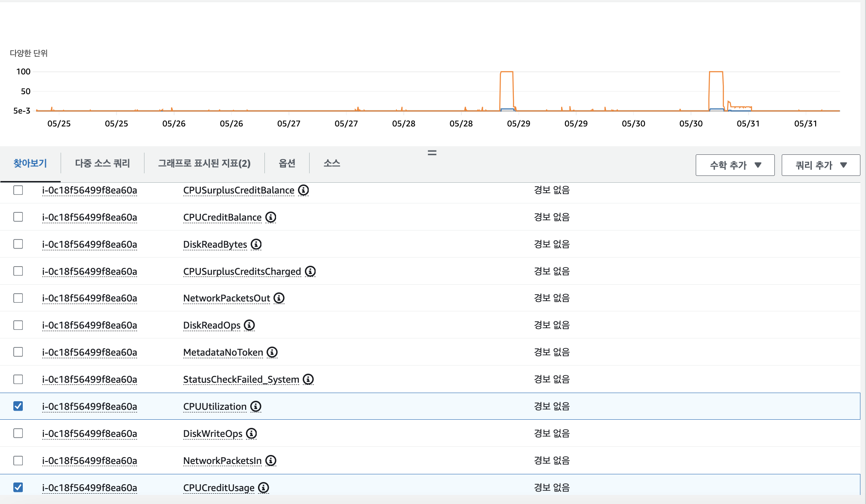This screenshot has width=866, height=504.
Task: Uncheck the CPUUtilization metric checkbox
Action: click(x=18, y=406)
